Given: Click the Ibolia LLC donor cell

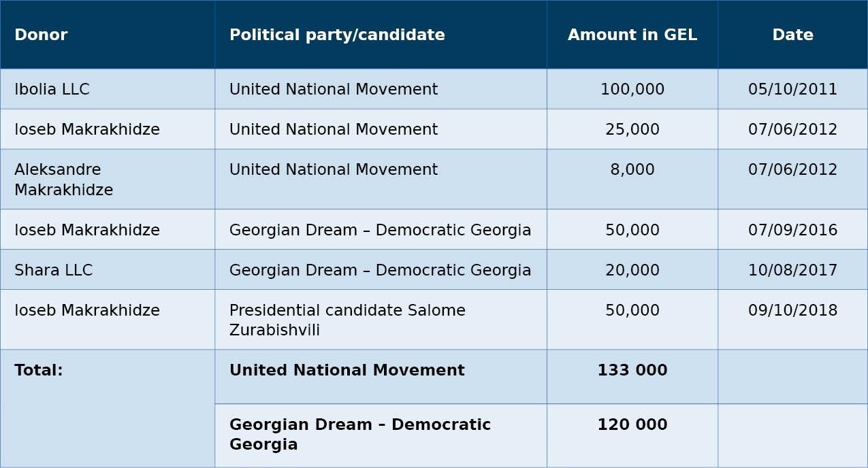Looking at the screenshot, I should (108, 89).
